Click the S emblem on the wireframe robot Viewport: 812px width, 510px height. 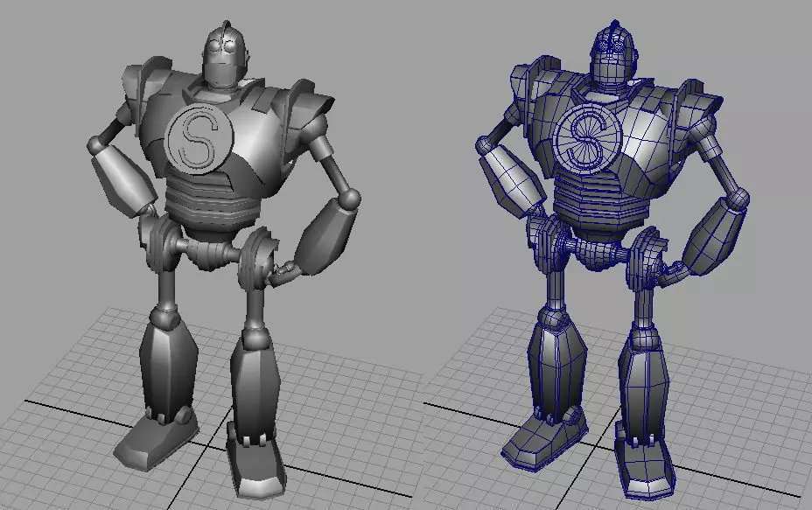[x=587, y=137]
